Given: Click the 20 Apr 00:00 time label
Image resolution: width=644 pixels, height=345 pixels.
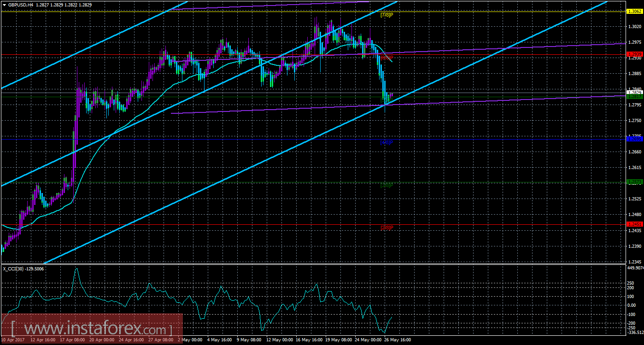Looking at the screenshot, I should (x=103, y=340).
